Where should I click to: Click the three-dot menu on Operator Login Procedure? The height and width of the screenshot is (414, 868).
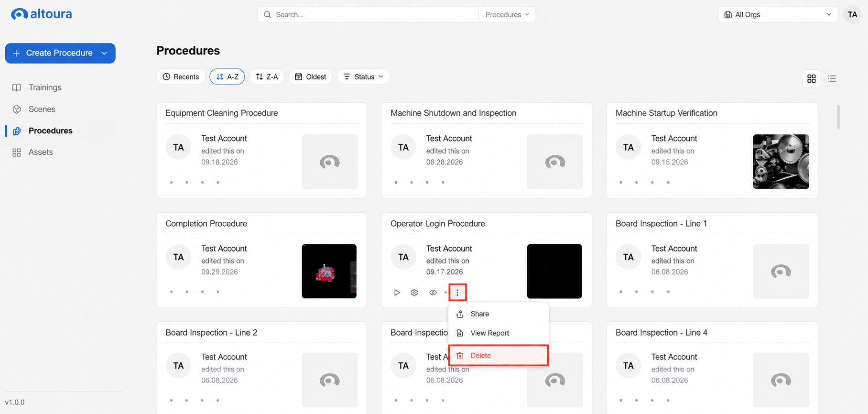457,293
